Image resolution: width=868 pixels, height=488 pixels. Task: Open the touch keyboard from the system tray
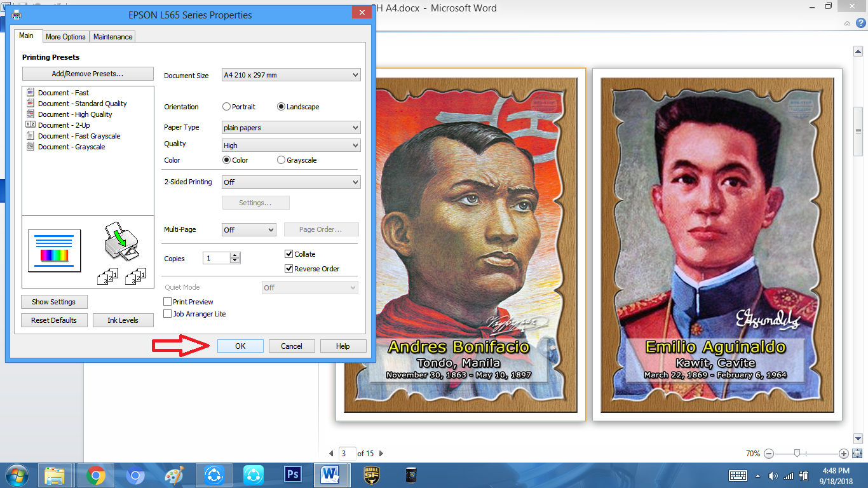(x=738, y=475)
